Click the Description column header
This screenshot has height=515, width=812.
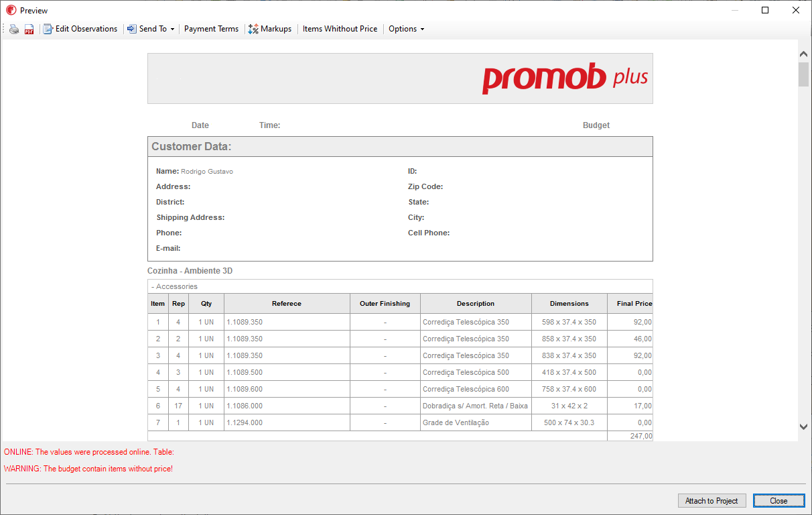point(476,303)
